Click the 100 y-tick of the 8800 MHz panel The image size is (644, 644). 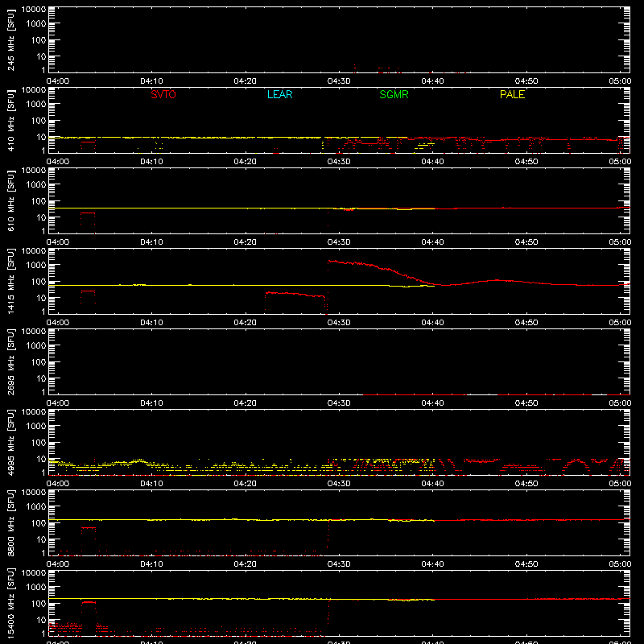coord(39,523)
